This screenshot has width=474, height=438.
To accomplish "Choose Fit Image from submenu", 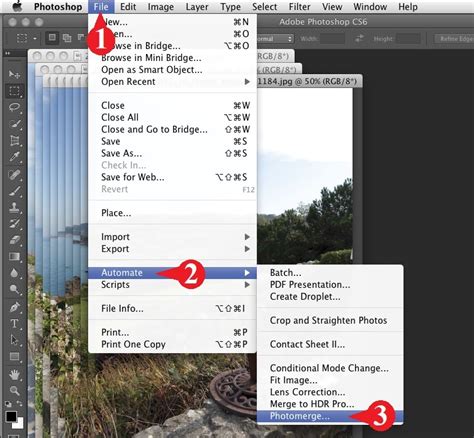I will tap(330, 380).
